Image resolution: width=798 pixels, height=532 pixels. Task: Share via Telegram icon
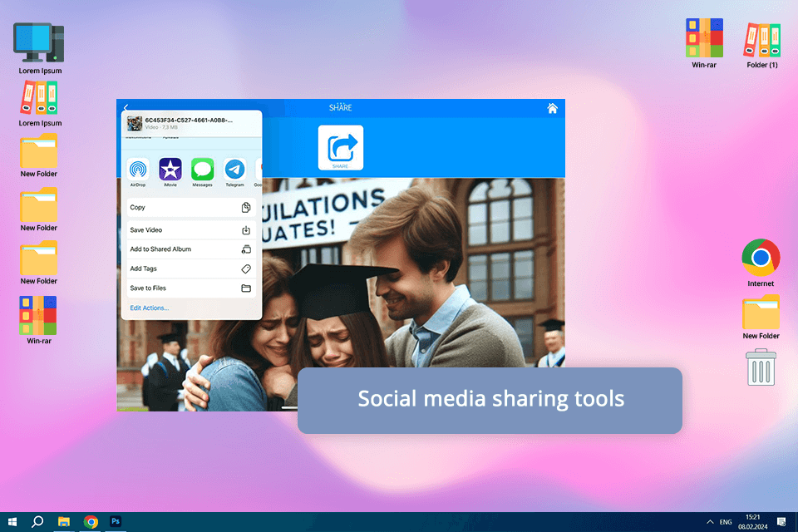tap(234, 170)
